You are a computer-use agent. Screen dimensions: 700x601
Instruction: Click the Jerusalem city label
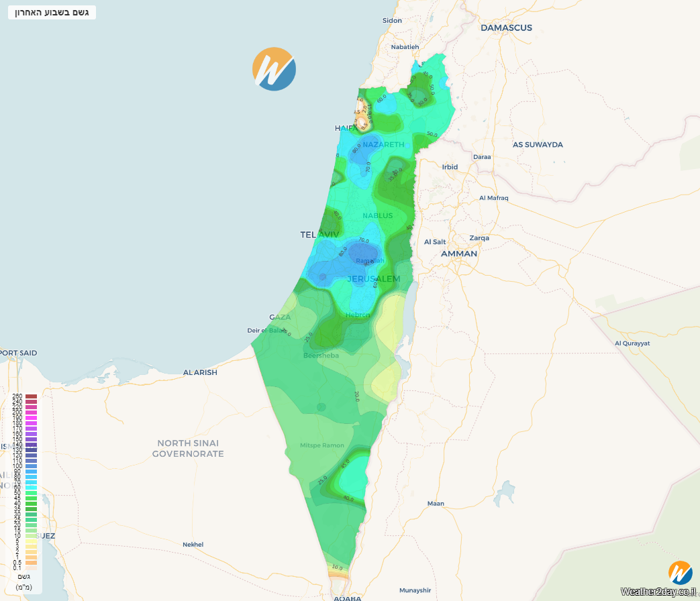click(x=374, y=278)
